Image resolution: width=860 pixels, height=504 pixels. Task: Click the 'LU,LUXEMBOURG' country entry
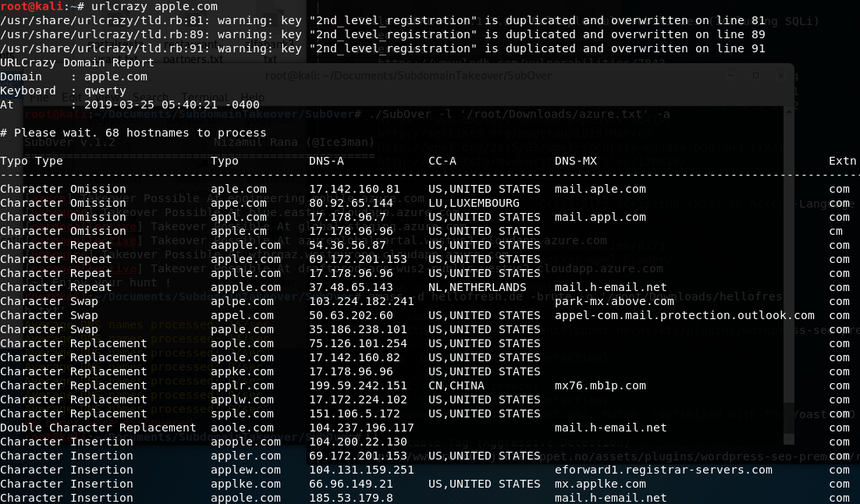pyautogui.click(x=474, y=203)
